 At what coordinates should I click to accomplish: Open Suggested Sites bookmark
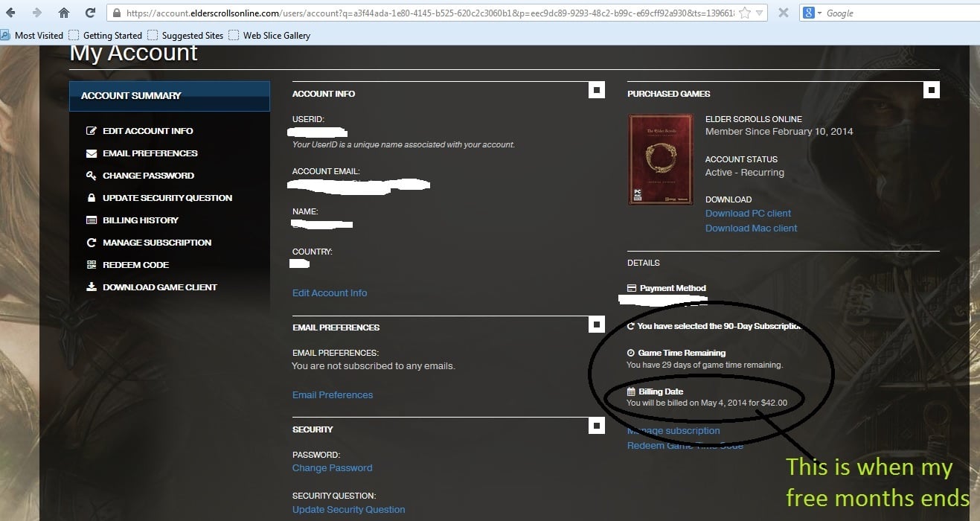(x=185, y=35)
